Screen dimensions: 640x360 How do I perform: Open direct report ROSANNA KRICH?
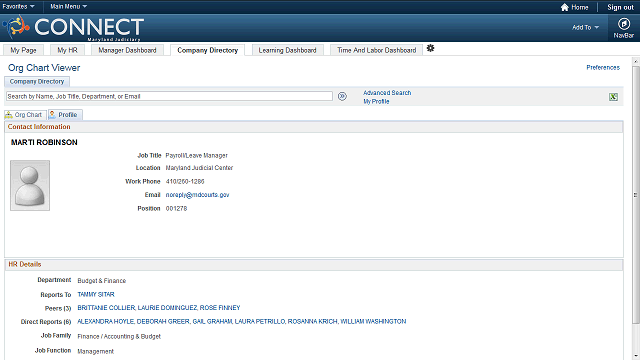coord(313,322)
